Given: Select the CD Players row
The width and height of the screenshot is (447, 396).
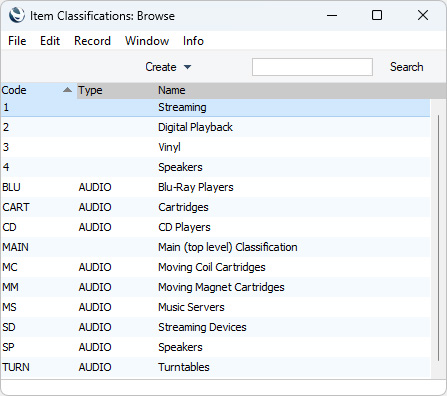Looking at the screenshot, I should (215, 227).
